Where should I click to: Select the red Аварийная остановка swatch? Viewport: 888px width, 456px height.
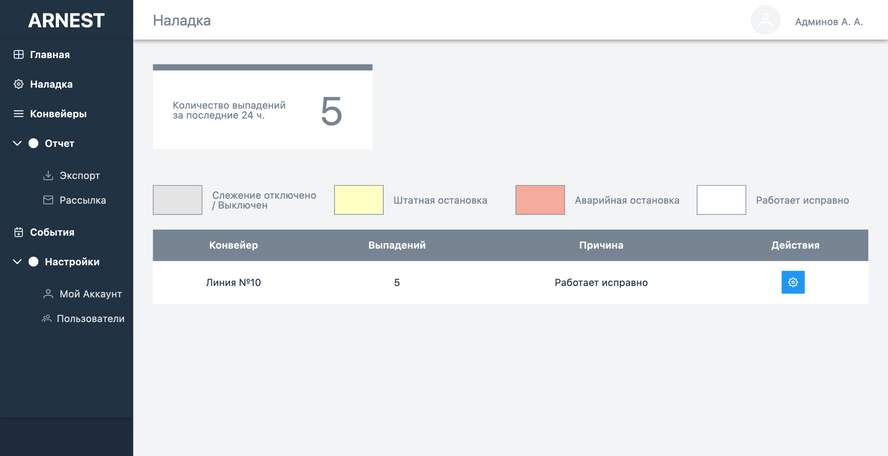(x=540, y=200)
